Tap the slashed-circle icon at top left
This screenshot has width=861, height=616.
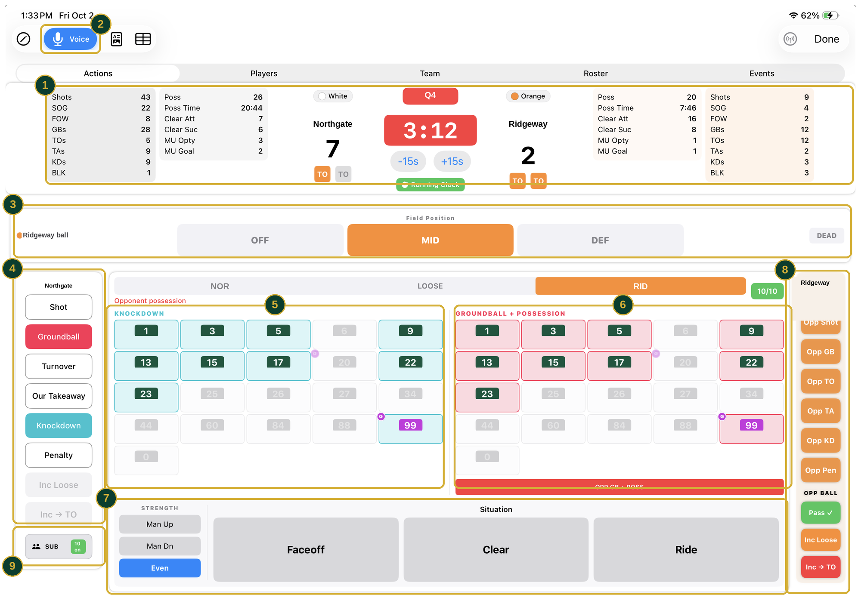(x=23, y=39)
